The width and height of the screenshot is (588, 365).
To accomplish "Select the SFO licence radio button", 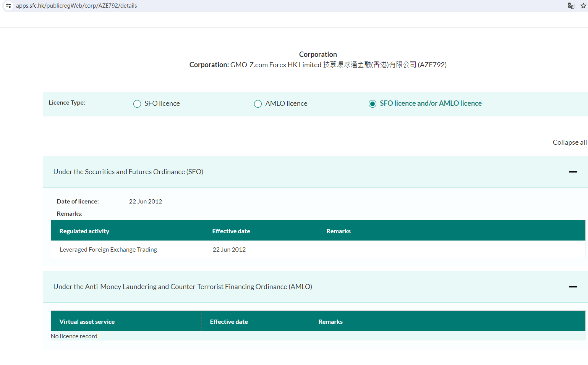I will pos(137,104).
